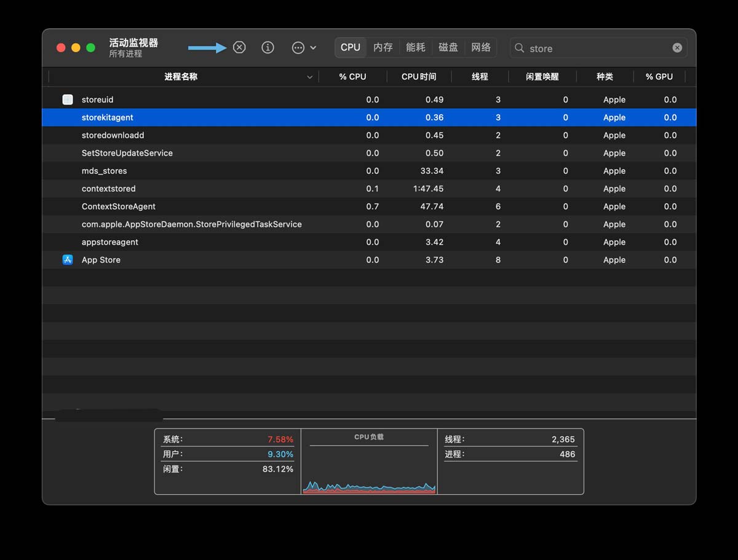Click the stop process (X) toolbar icon
738x560 pixels.
(239, 47)
